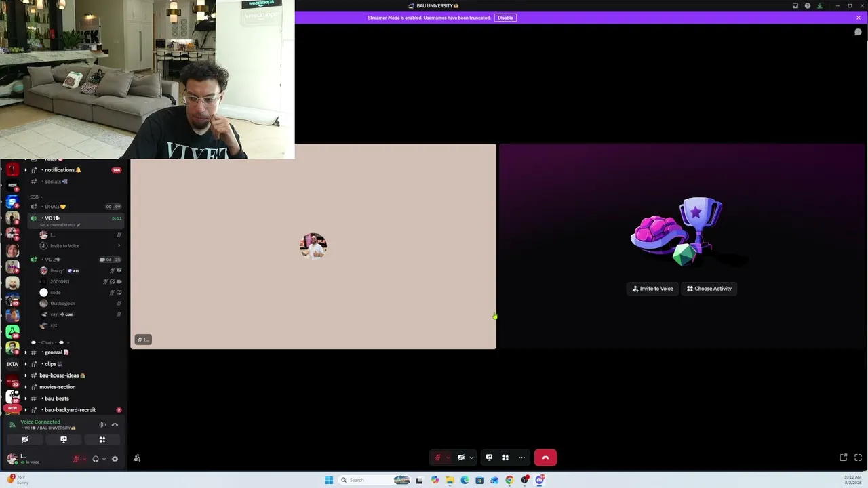
Task: Open File Explorer from the taskbar
Action: click(450, 480)
